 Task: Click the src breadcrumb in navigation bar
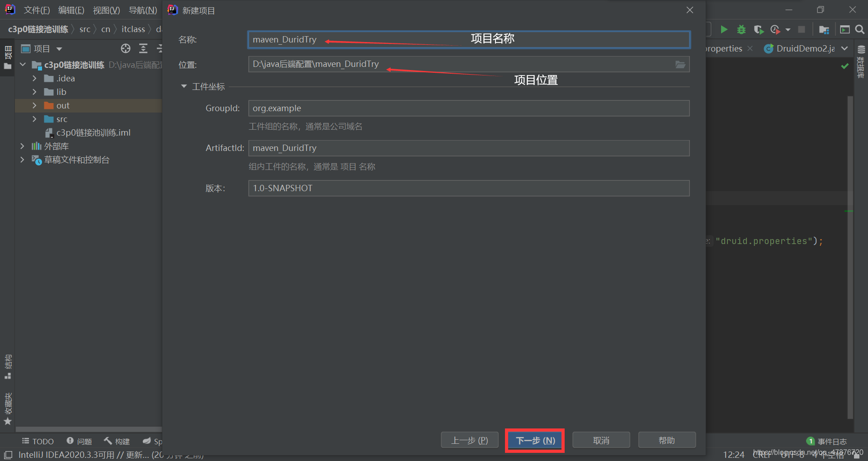[85, 29]
